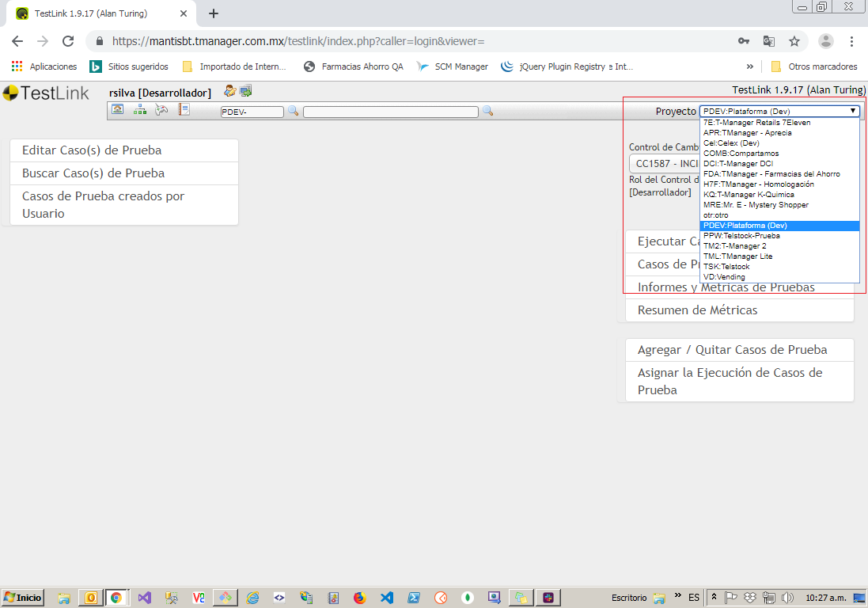Click the PDEV- test case ID field
Image resolution: width=868 pixels, height=608 pixels.
pyautogui.click(x=252, y=112)
